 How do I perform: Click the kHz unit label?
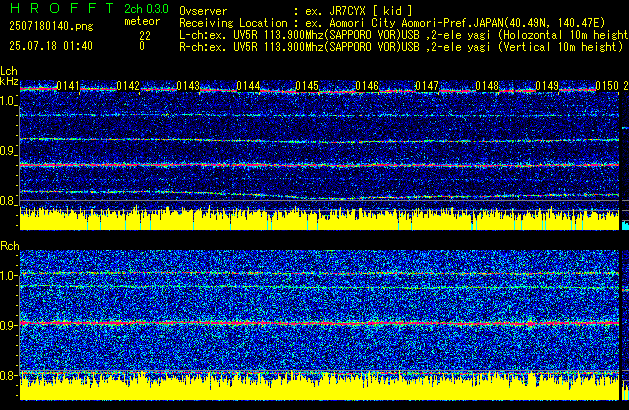9,81
